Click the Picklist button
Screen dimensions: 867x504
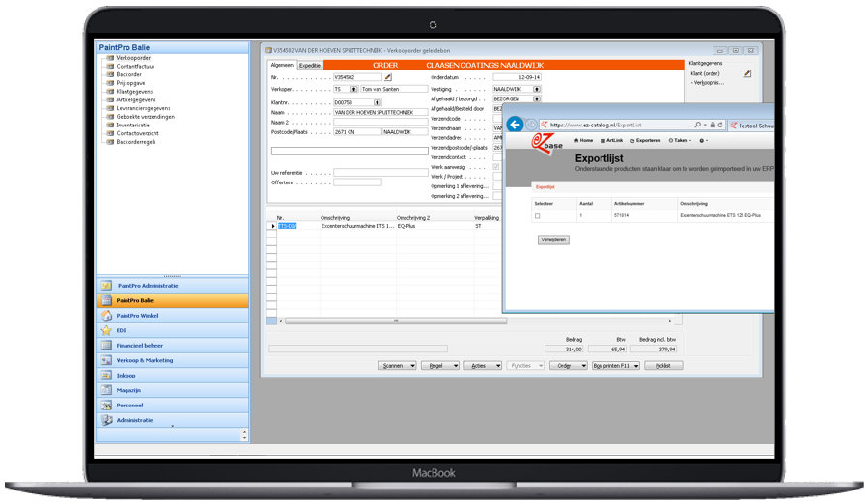pyautogui.click(x=663, y=366)
